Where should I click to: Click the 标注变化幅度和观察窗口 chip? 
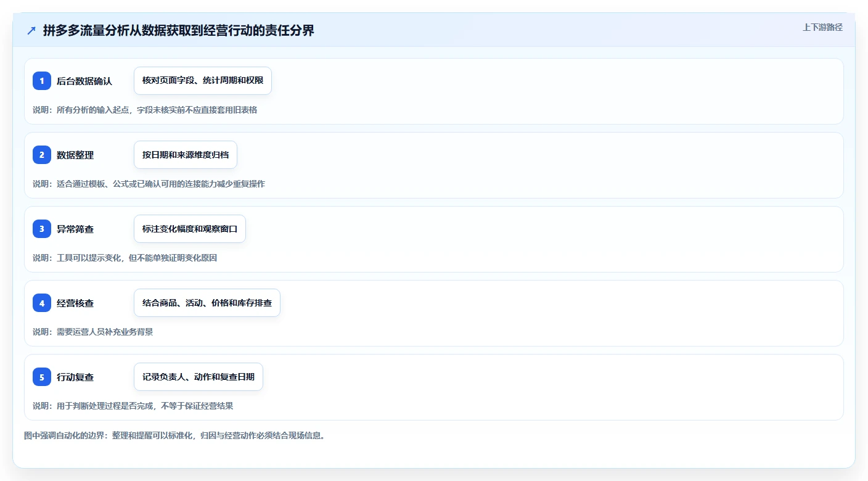[190, 229]
